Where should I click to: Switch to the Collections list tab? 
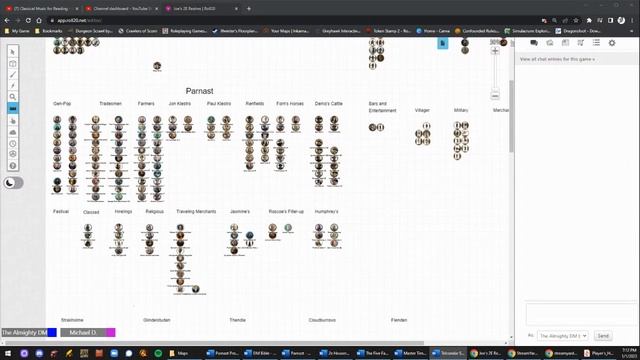(596, 43)
